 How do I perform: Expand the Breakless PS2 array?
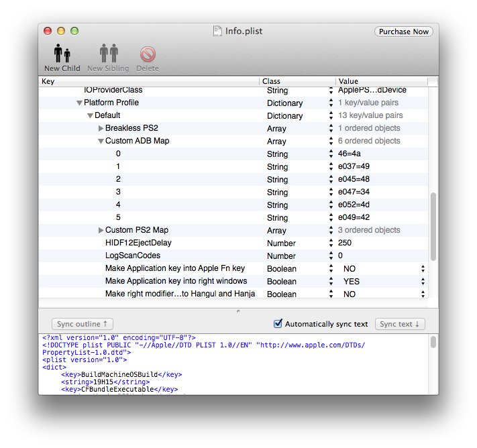tap(101, 128)
